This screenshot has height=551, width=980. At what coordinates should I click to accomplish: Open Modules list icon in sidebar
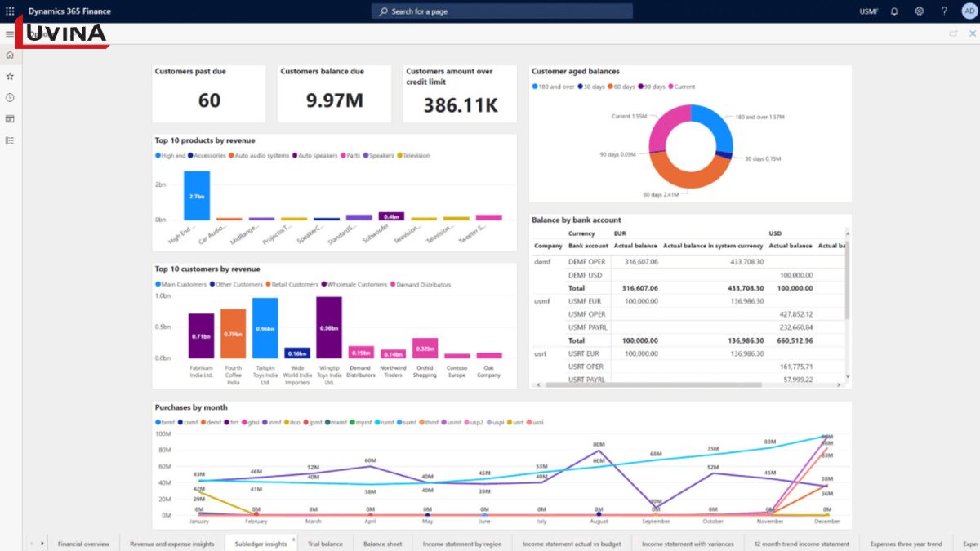coord(10,140)
